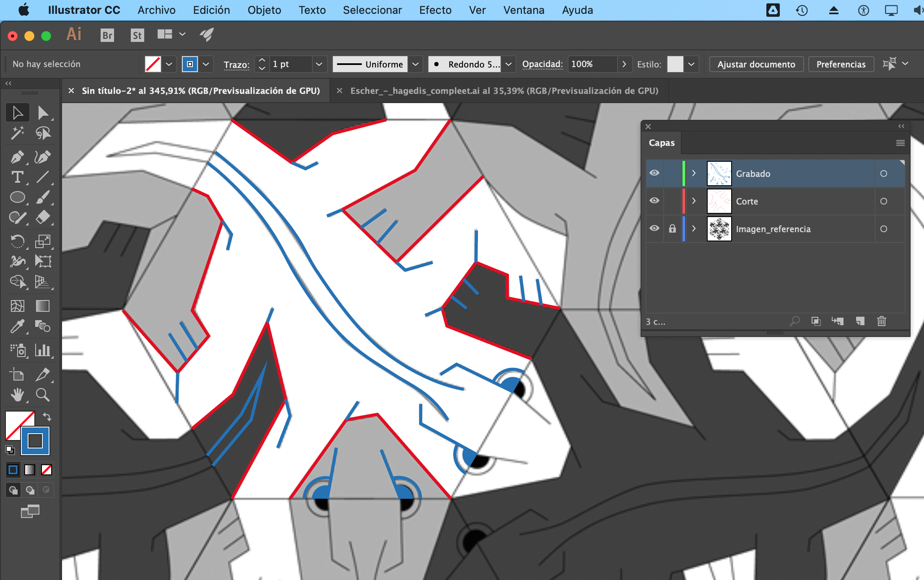Swap fill and stroke colors
The height and width of the screenshot is (580, 924).
47,417
